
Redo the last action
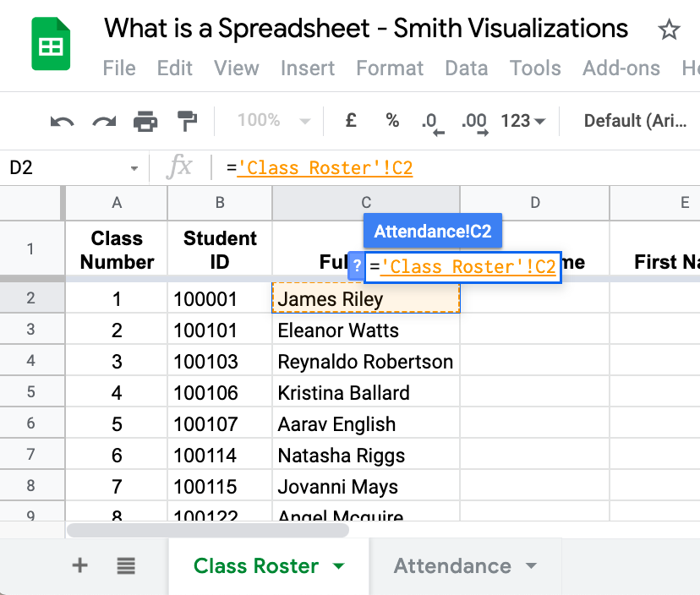click(104, 121)
